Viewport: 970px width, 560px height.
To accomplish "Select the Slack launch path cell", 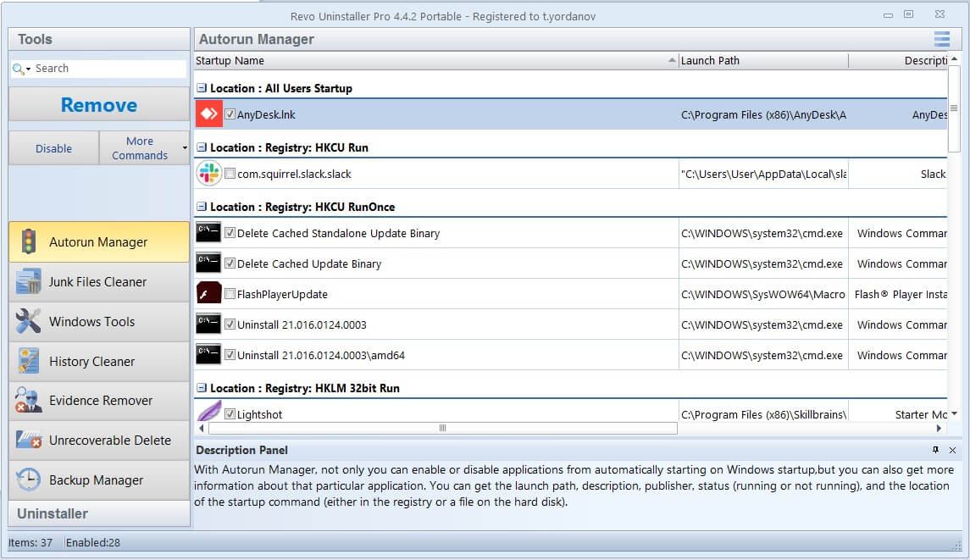I will [x=763, y=174].
